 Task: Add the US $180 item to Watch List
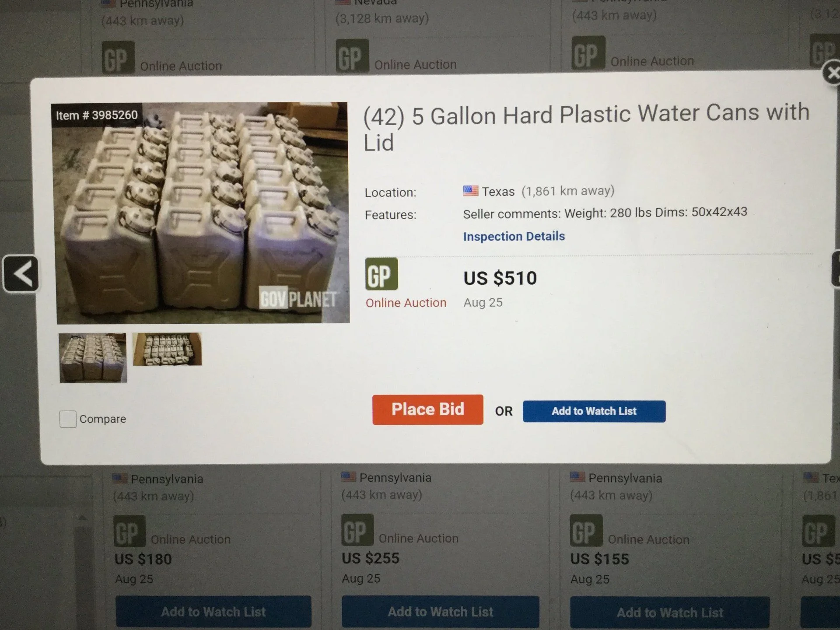tap(213, 612)
